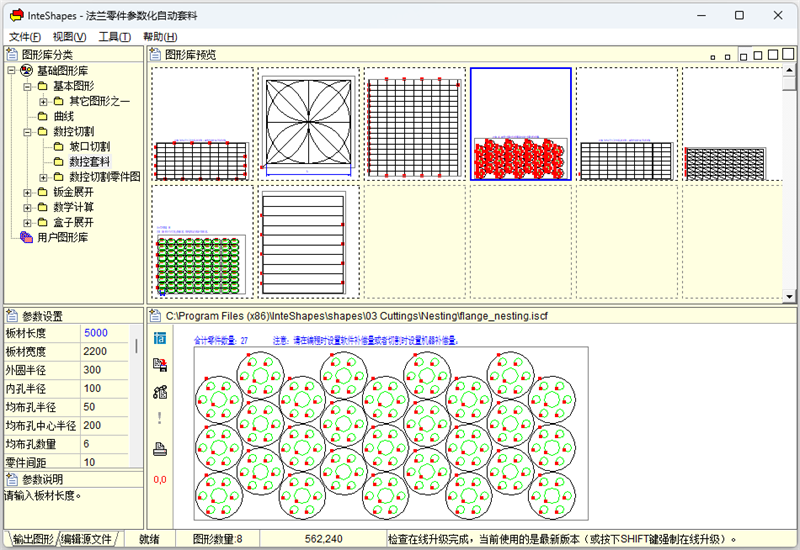The height and width of the screenshot is (550, 800).
Task: Click the document icon beside 参数设置 header
Action: pyautogui.click(x=12, y=316)
